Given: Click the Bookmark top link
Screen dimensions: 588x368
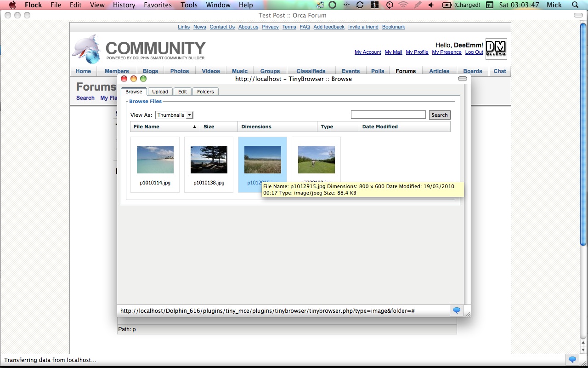Looking at the screenshot, I should (x=394, y=27).
